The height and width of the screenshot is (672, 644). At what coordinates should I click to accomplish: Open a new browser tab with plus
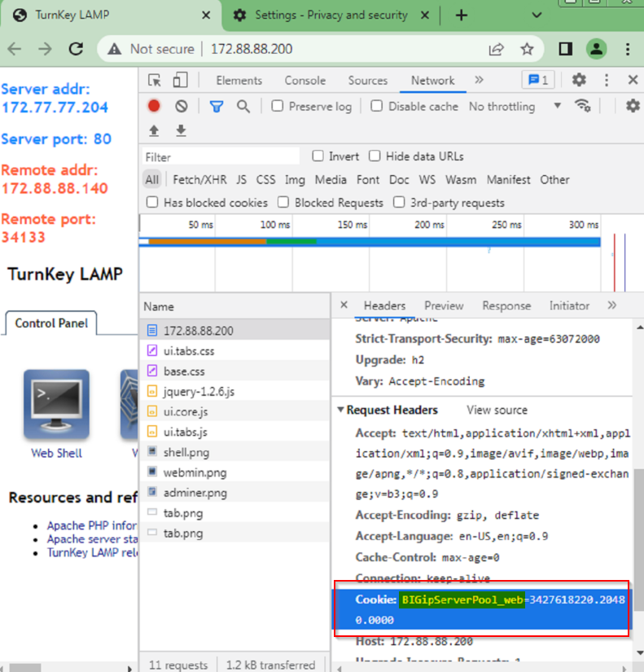462,15
